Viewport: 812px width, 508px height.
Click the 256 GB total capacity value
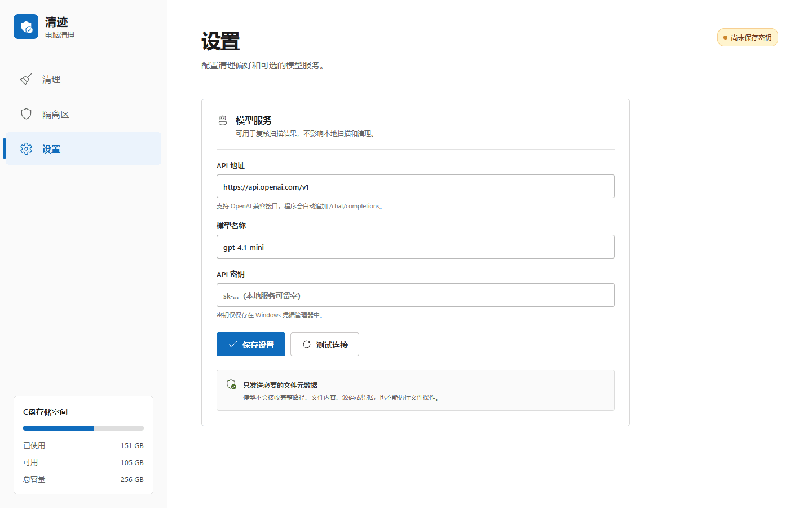pos(132,479)
